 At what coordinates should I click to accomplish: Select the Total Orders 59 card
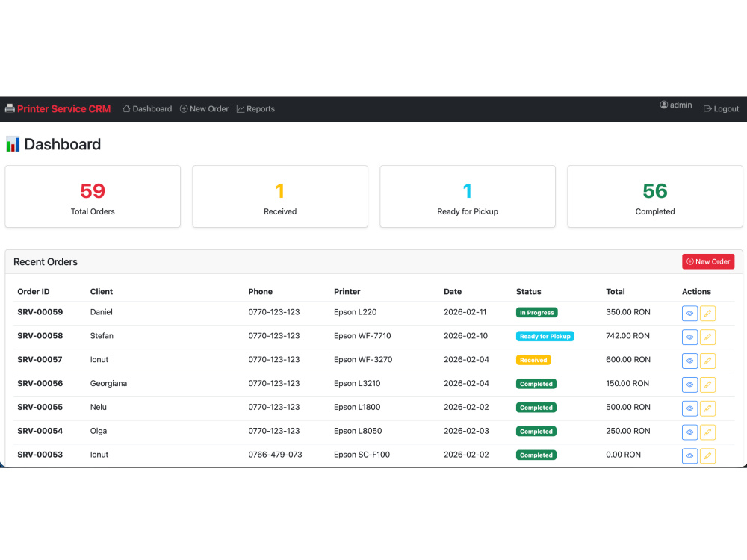click(x=93, y=196)
